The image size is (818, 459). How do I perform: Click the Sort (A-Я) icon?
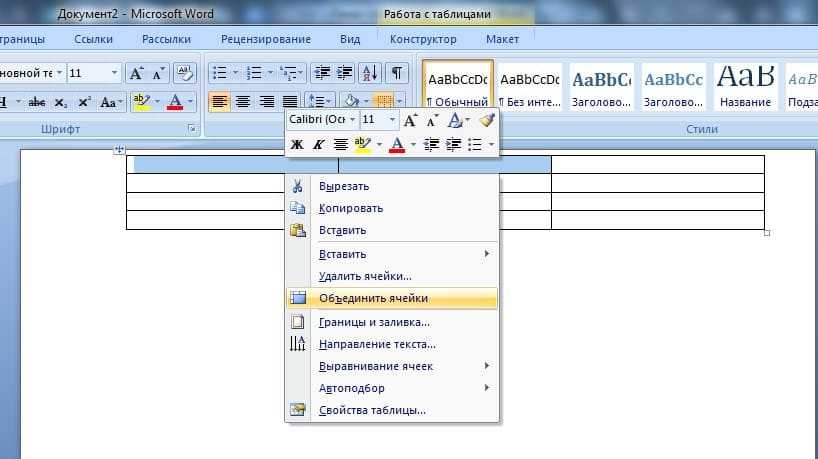point(370,73)
